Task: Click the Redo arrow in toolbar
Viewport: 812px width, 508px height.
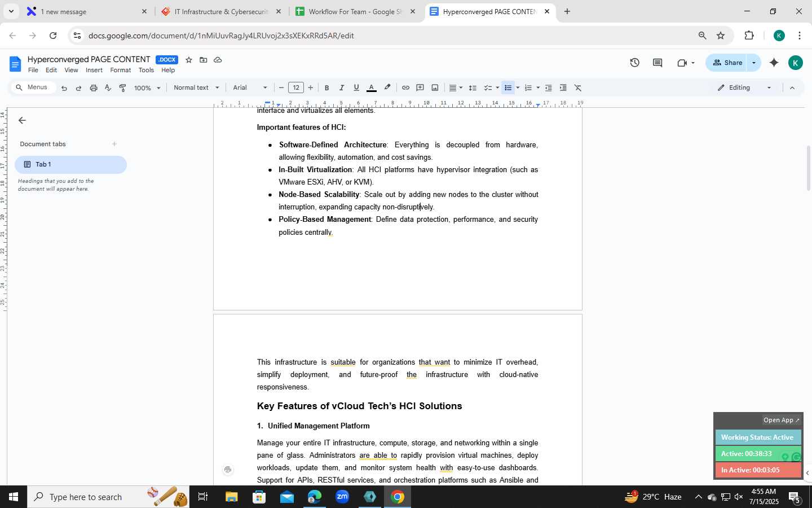Action: [78, 88]
